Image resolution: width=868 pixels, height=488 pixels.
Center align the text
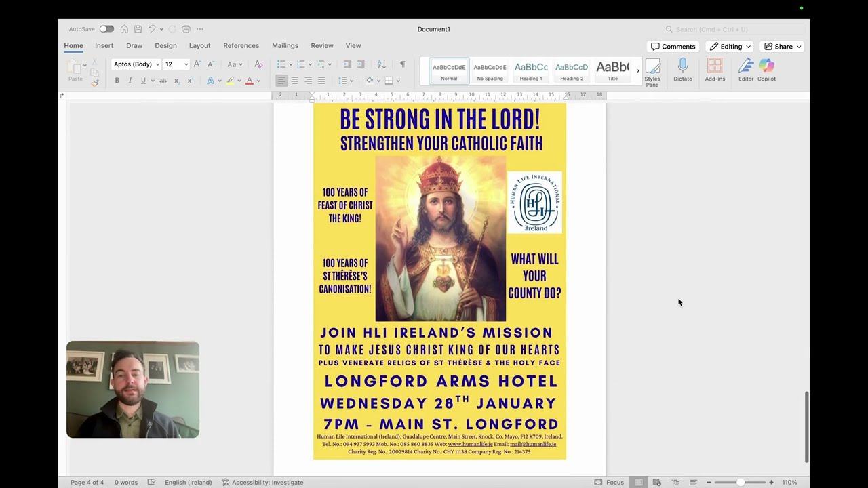coord(294,81)
